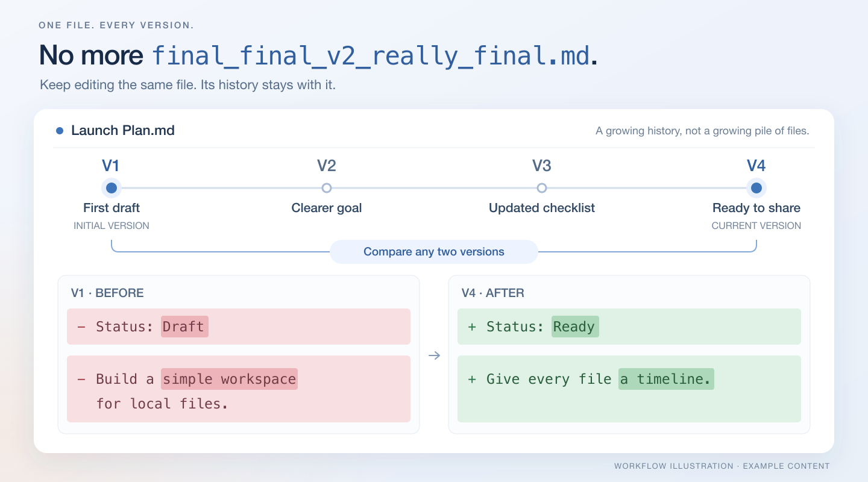Screen dimensions: 868x482
Task: Click the First draft caption
Action: (x=112, y=208)
